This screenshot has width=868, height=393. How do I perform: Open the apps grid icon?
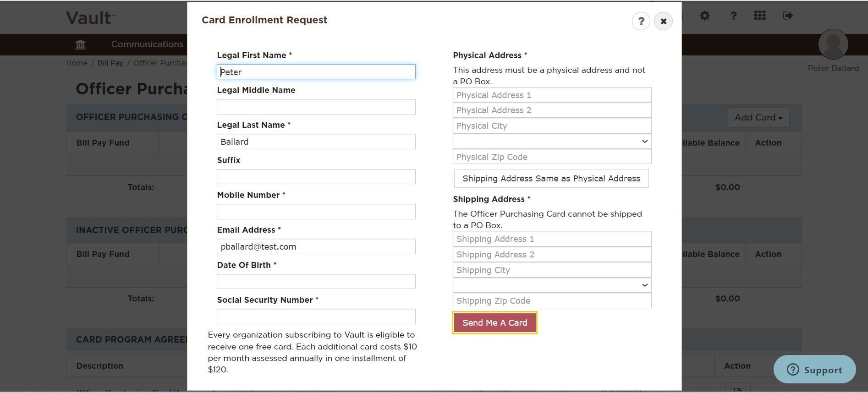tap(760, 16)
